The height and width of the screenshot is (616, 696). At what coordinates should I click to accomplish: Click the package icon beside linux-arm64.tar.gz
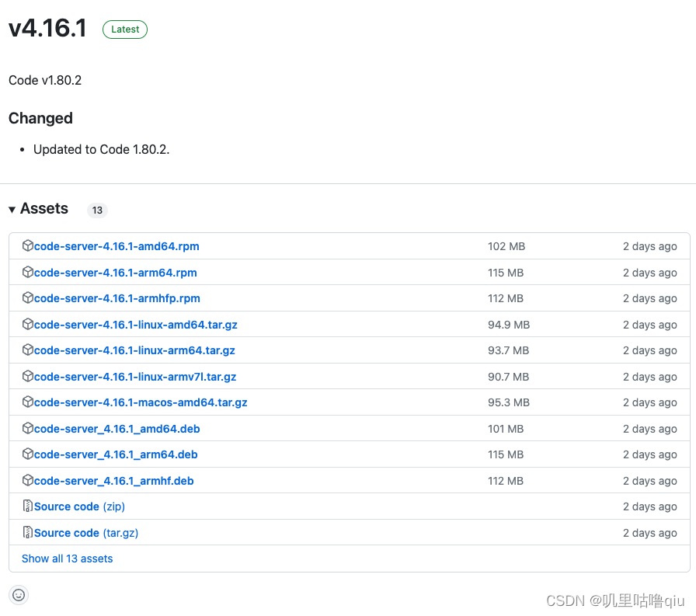pyautogui.click(x=27, y=350)
